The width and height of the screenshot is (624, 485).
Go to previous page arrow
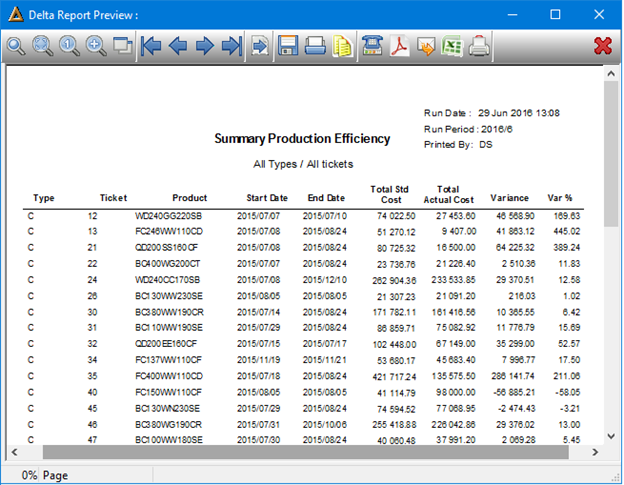(178, 46)
